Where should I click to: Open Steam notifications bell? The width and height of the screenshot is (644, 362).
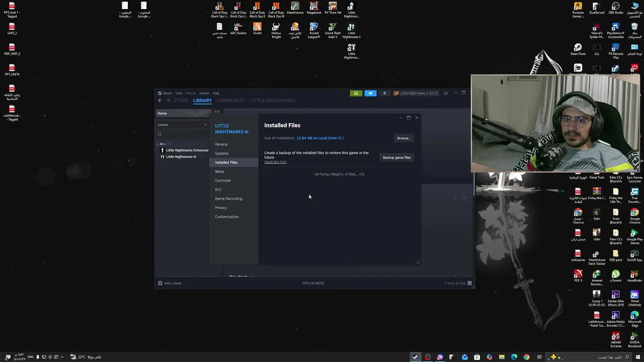384,93
